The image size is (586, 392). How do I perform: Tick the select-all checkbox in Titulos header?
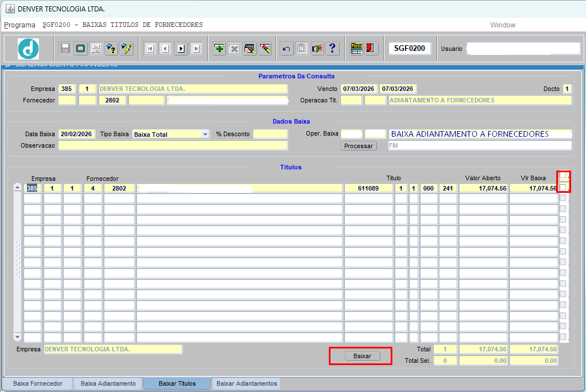tap(563, 176)
